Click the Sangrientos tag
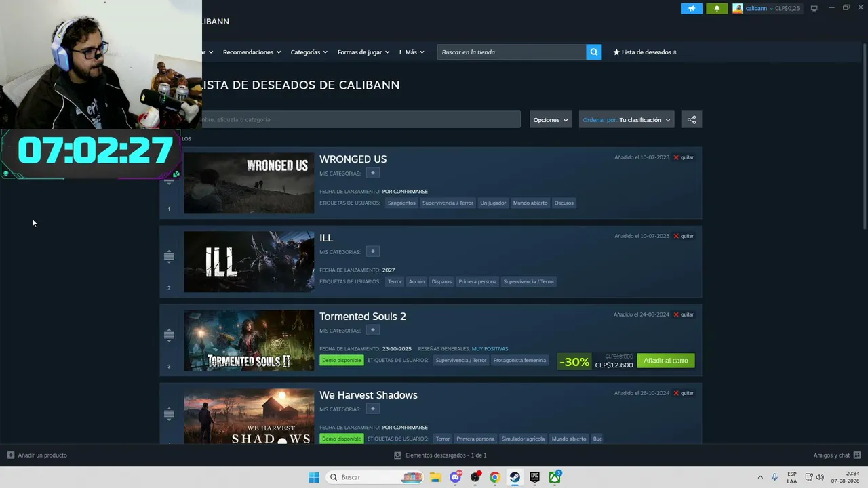Viewport: 868px width, 488px height. (401, 203)
